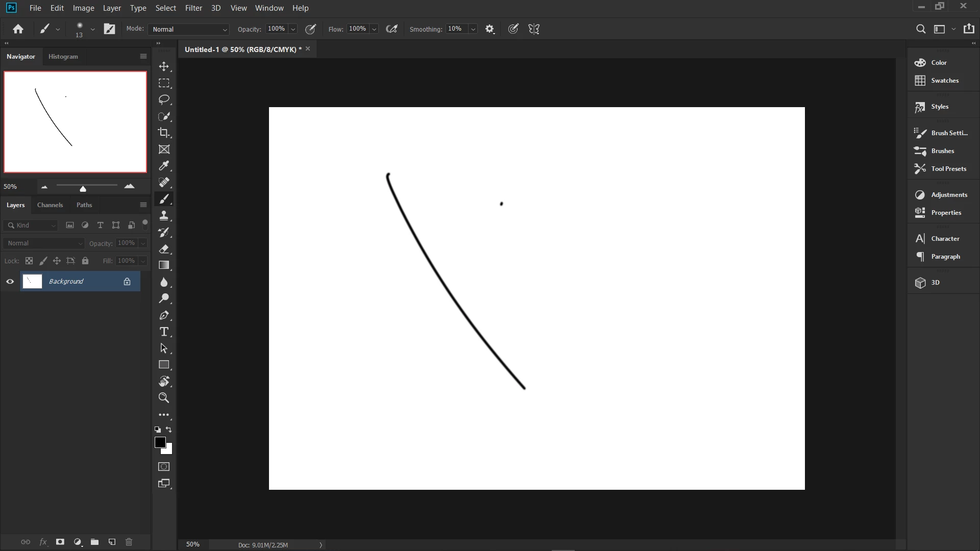Select the Zoom tool in toolbar

coord(164,398)
